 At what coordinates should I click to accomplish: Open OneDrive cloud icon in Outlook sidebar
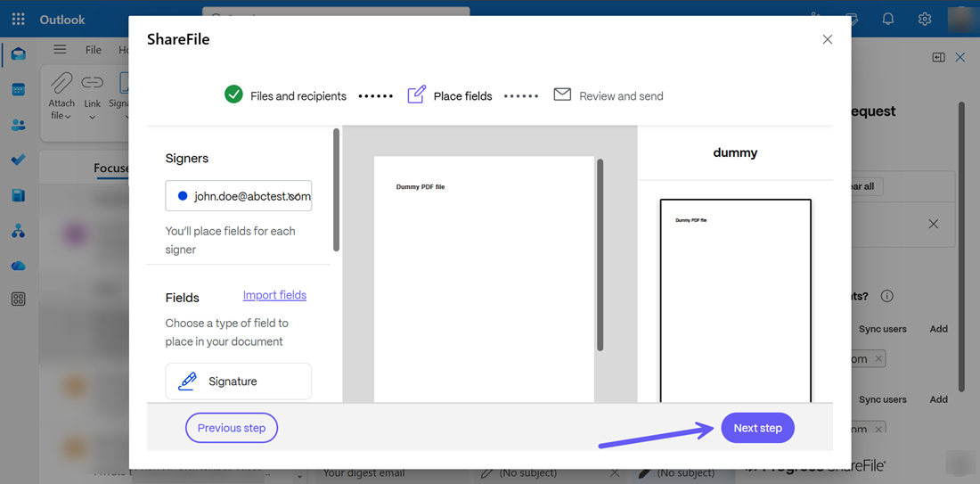[18, 266]
